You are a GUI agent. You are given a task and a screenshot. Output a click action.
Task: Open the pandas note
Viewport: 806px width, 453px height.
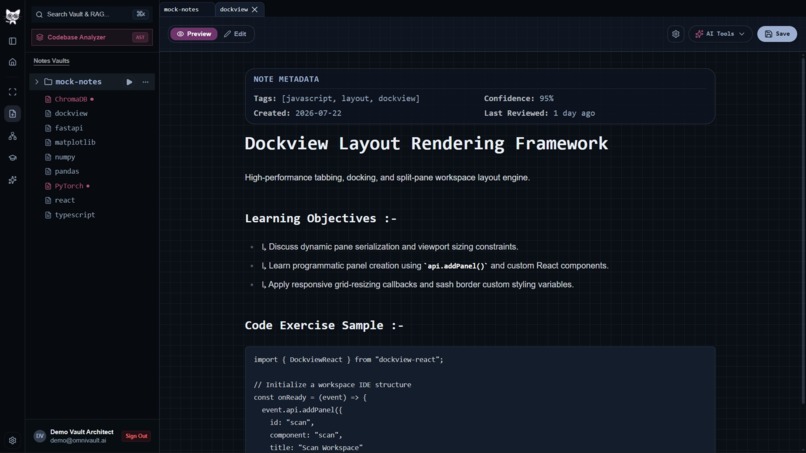click(x=67, y=172)
